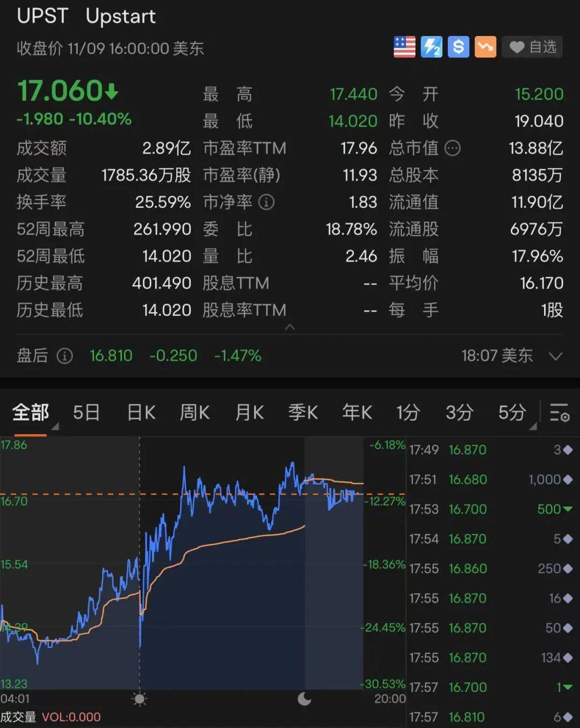Click the 盘后 info icon
This screenshot has width=580, height=728.
64,356
